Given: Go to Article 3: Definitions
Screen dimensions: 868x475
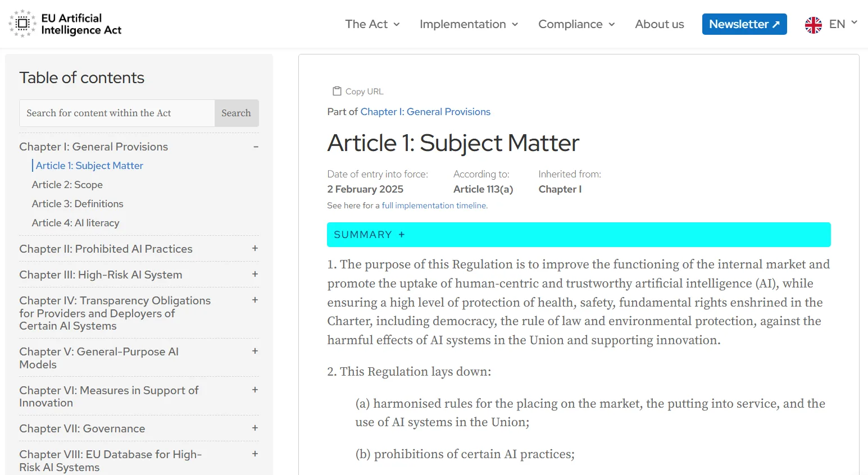Looking at the screenshot, I should (x=78, y=204).
